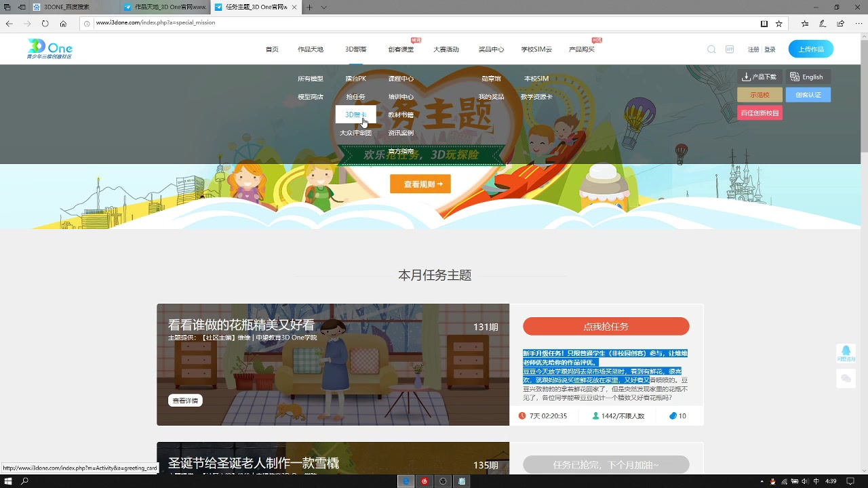The width and height of the screenshot is (868, 488).
Task: Select 所有模型 submenu item
Action: [311, 79]
